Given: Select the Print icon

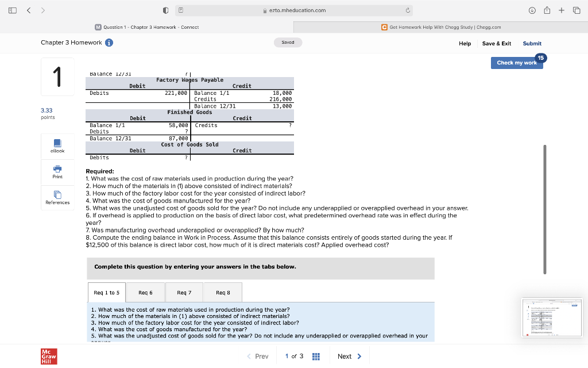Looking at the screenshot, I should click(57, 172).
